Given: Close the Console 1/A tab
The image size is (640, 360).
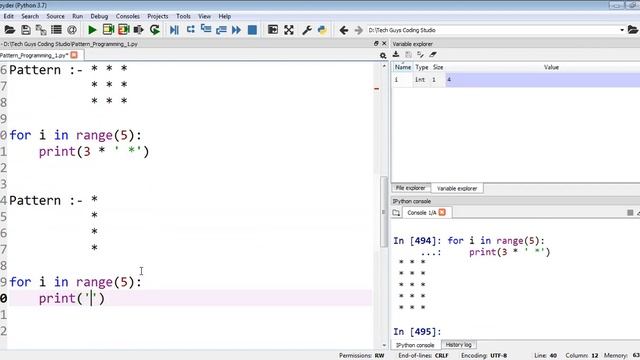Looking at the screenshot, I should pyautogui.click(x=442, y=212).
